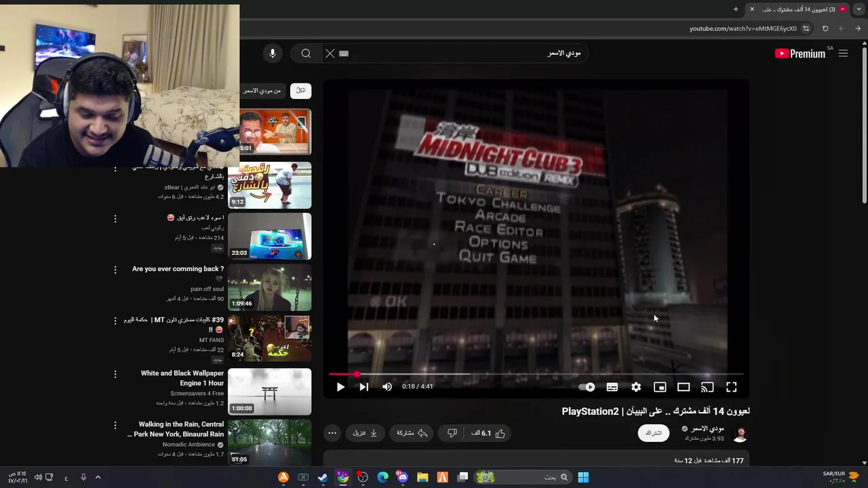The height and width of the screenshot is (488, 868).
Task: Enter full screen mode
Action: pyautogui.click(x=732, y=387)
